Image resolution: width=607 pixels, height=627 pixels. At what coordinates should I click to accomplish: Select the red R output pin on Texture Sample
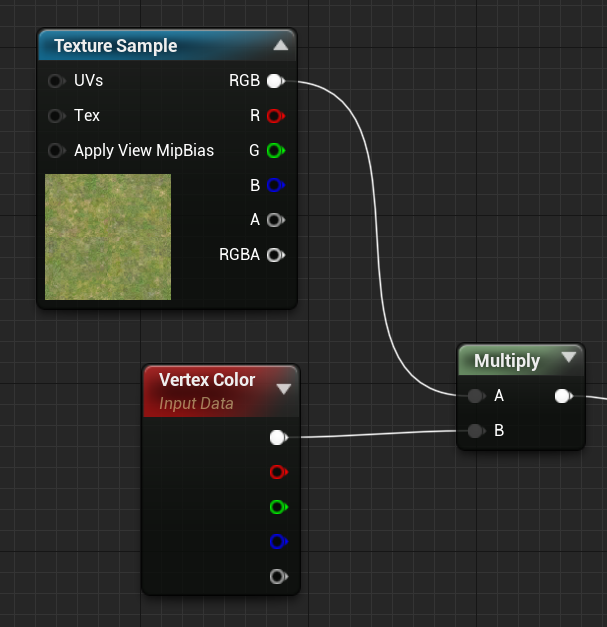(x=276, y=116)
